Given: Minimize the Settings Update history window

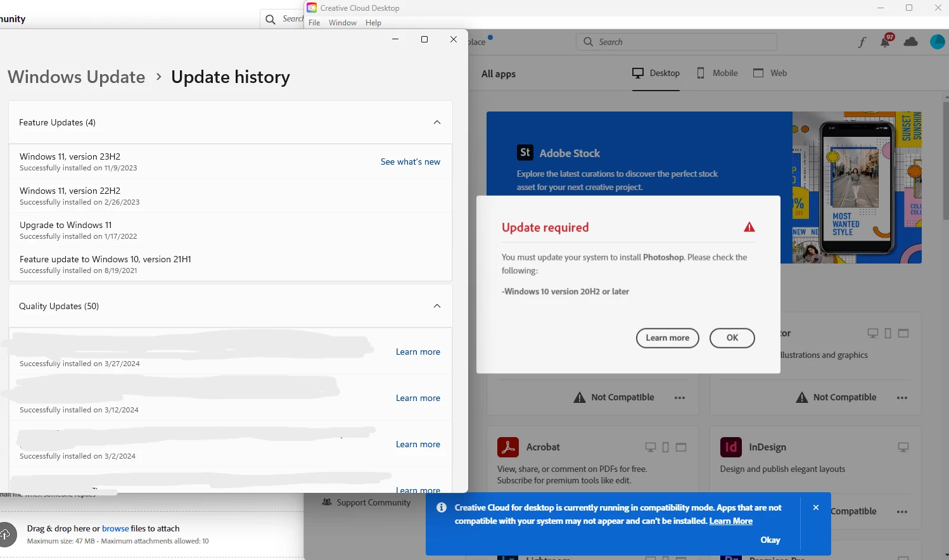Looking at the screenshot, I should click(395, 39).
